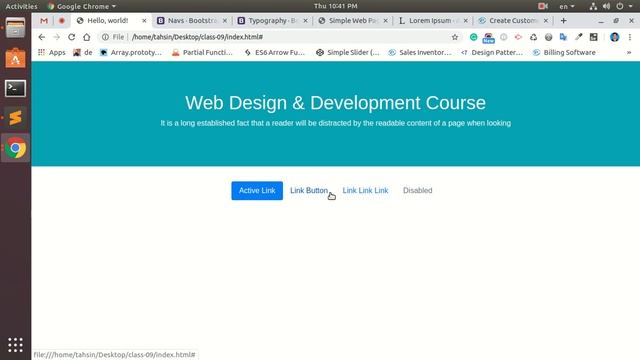The height and width of the screenshot is (360, 640).
Task: Open the clock and calendar panel
Action: point(336,6)
